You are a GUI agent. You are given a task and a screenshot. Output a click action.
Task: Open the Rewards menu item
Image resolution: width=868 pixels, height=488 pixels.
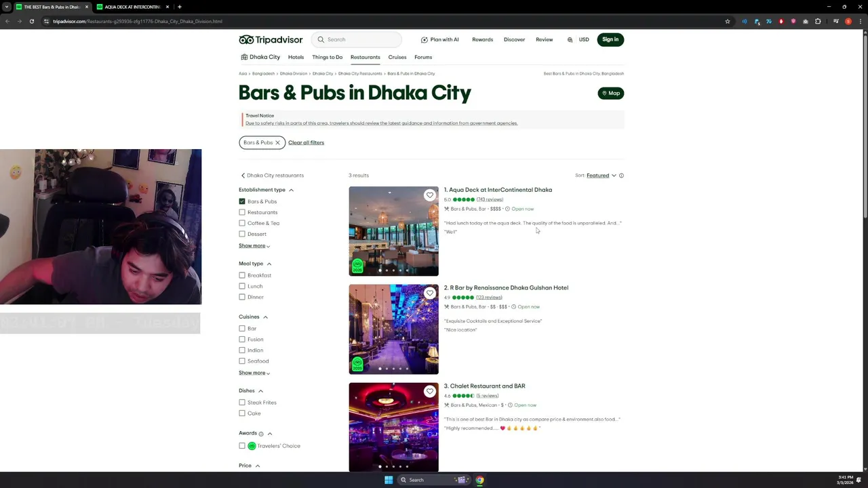coord(482,39)
